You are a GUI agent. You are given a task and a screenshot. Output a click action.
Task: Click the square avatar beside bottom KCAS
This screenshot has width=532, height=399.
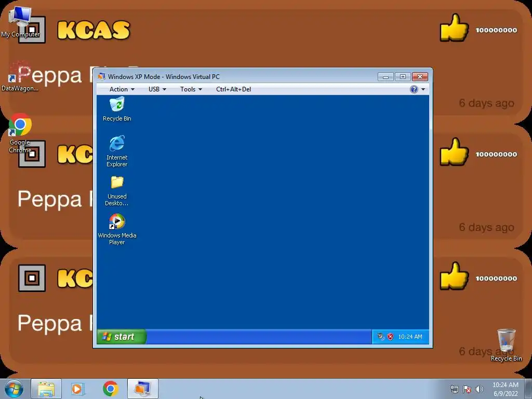pos(32,278)
